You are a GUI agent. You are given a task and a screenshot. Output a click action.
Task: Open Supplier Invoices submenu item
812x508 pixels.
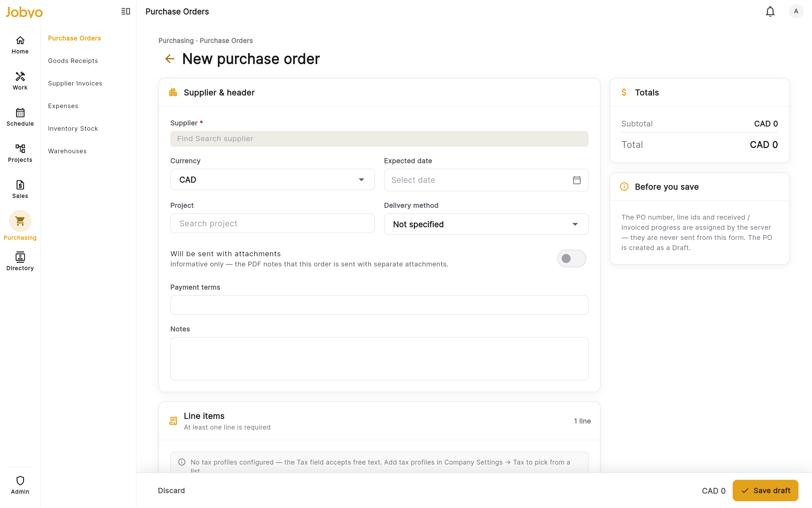point(75,83)
